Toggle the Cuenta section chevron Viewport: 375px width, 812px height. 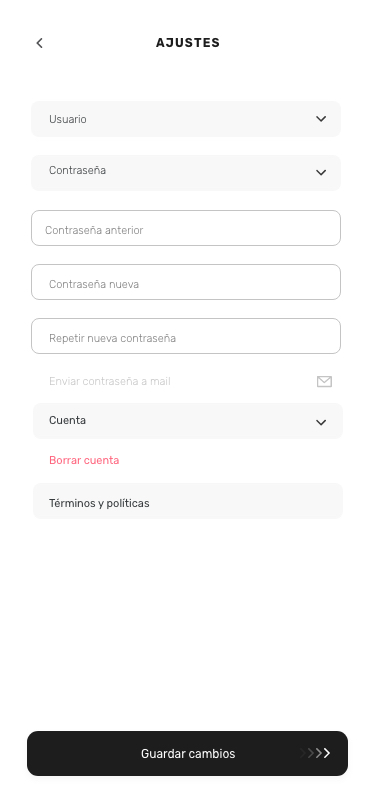(321, 423)
